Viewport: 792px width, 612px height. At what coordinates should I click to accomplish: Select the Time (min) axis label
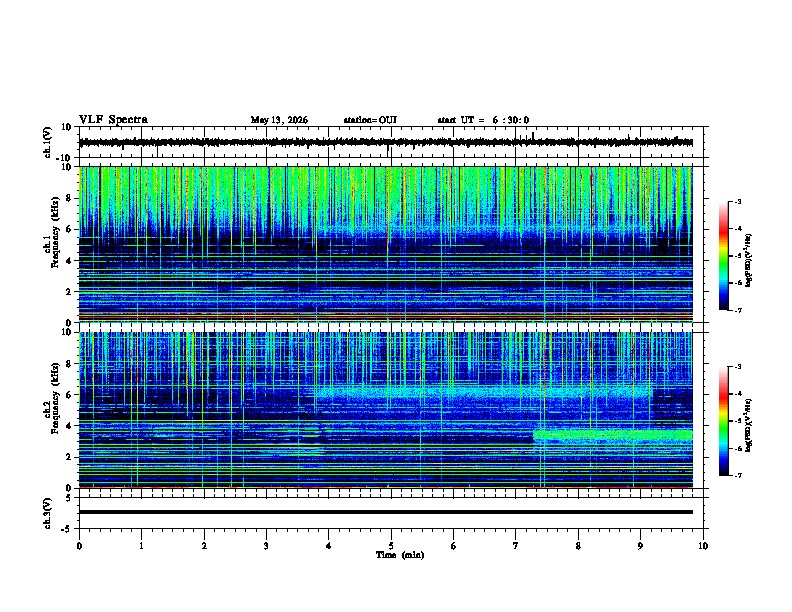coord(400,555)
